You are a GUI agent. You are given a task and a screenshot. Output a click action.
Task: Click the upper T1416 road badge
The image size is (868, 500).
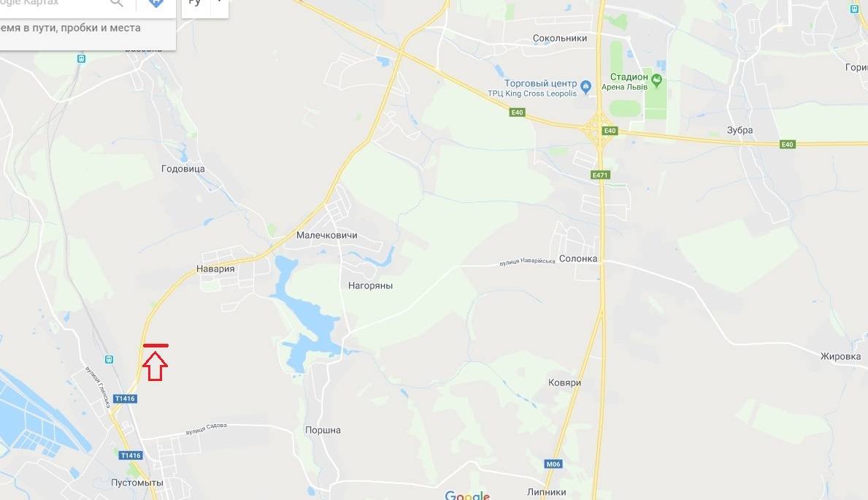[x=125, y=399]
